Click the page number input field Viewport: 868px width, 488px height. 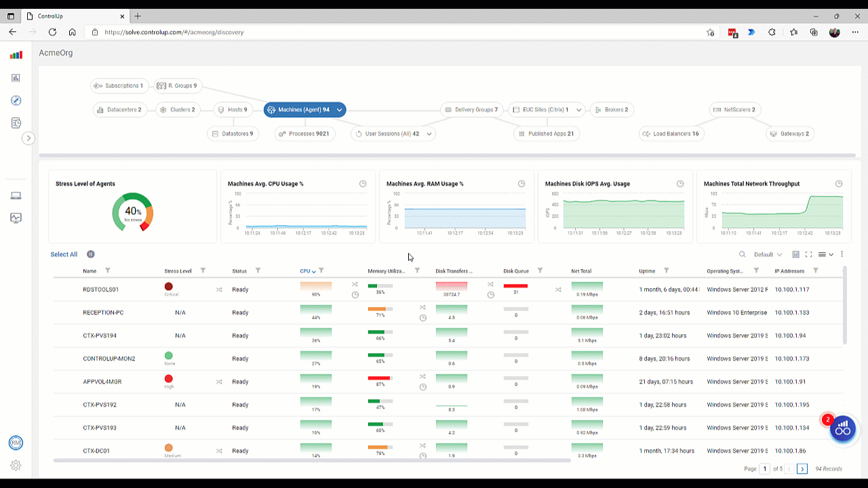point(765,468)
